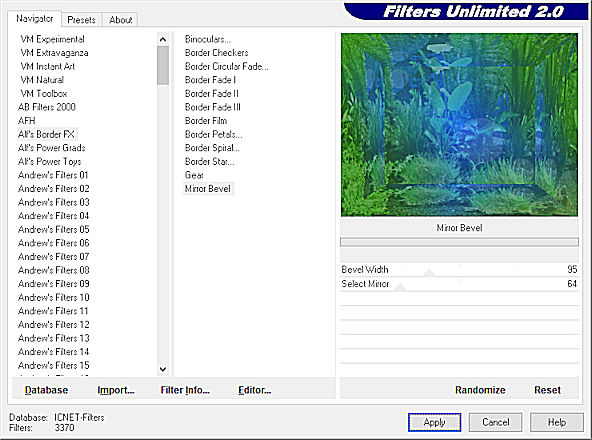The width and height of the screenshot is (592, 440).
Task: Select Border Fade I filter
Action: (210, 80)
